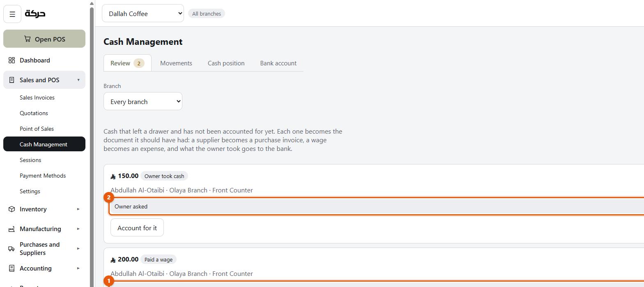Open the Dallah Coffee company dropdown
This screenshot has height=287, width=644.
(x=143, y=13)
